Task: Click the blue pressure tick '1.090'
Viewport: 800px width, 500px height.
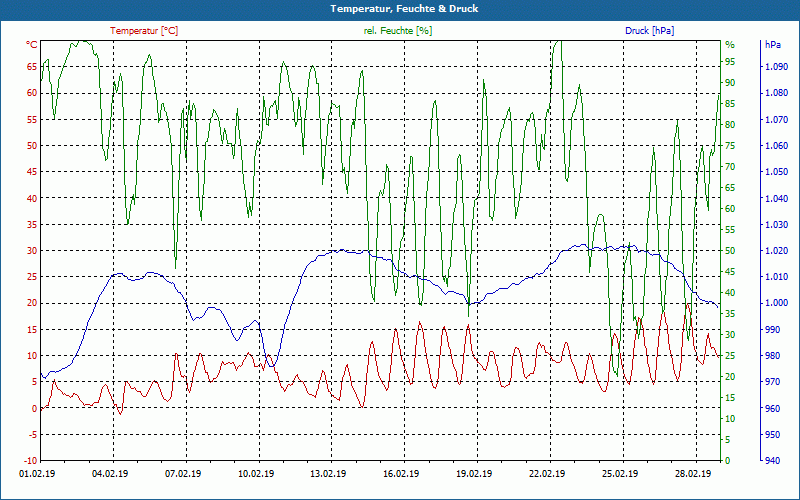Action: [776, 67]
